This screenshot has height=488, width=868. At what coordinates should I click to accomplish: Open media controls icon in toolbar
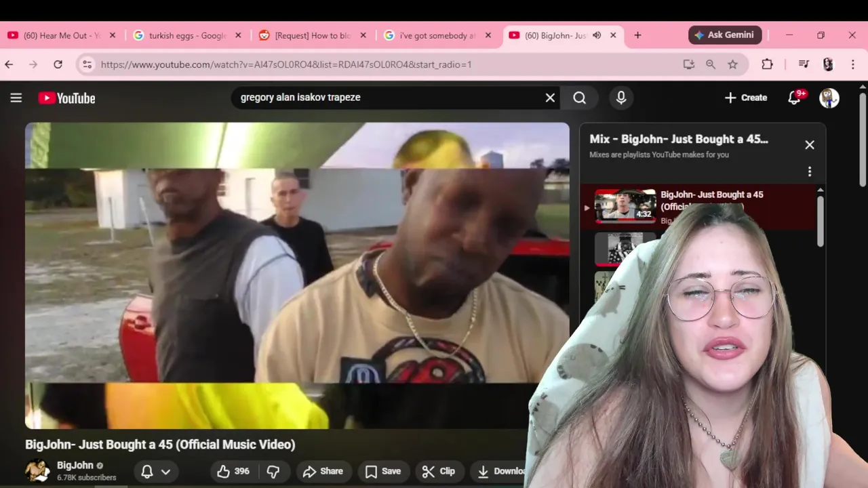coord(804,64)
